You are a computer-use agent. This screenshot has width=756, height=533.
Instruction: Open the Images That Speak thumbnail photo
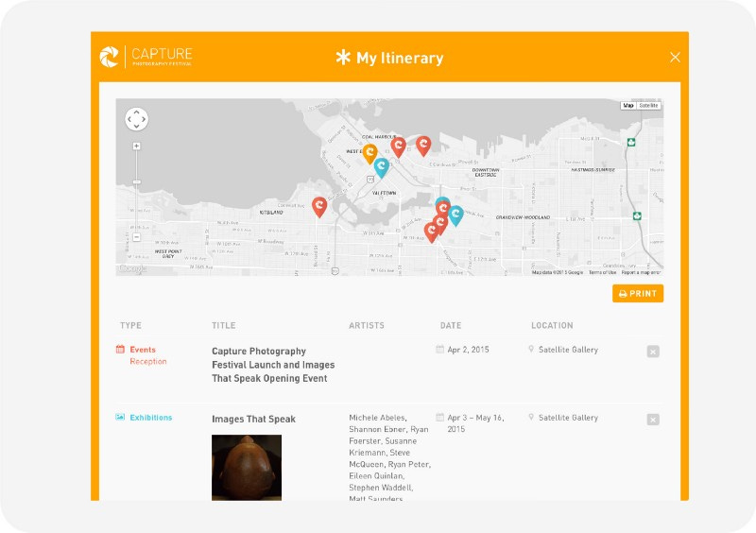click(x=247, y=468)
